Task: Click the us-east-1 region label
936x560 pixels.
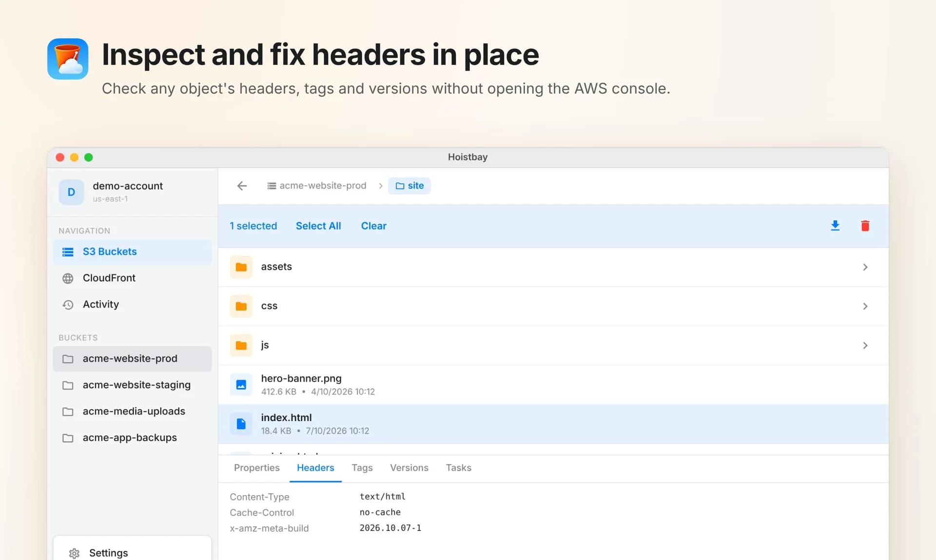Action: (x=110, y=199)
